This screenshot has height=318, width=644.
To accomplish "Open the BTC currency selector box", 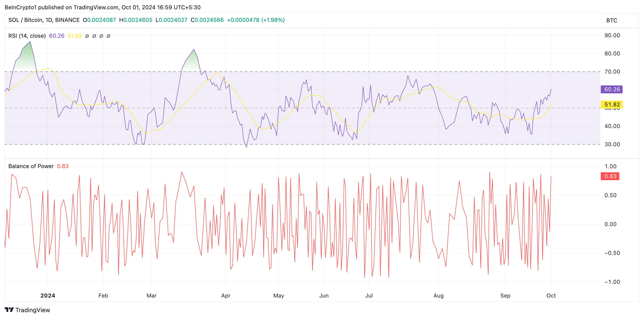I will pyautogui.click(x=619, y=20).
